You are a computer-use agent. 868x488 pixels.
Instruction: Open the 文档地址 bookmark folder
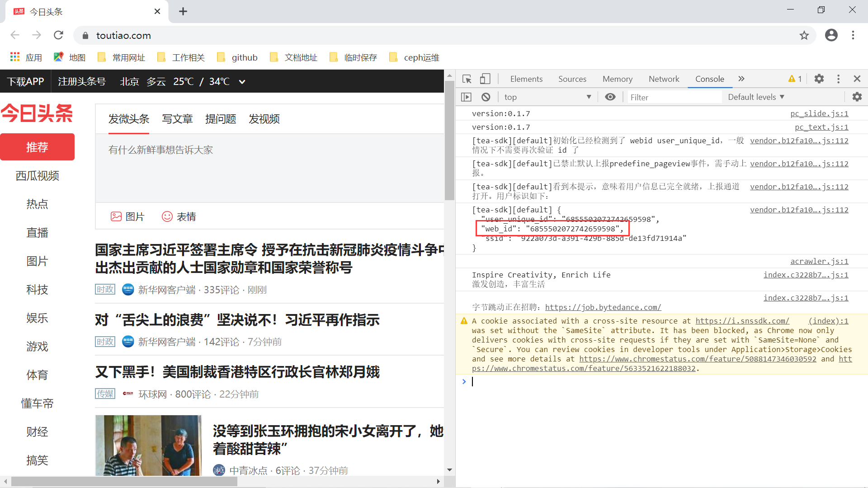point(293,57)
